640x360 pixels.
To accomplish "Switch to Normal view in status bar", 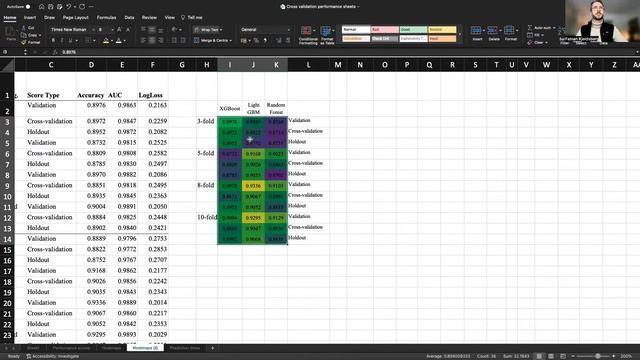I will tap(539, 356).
